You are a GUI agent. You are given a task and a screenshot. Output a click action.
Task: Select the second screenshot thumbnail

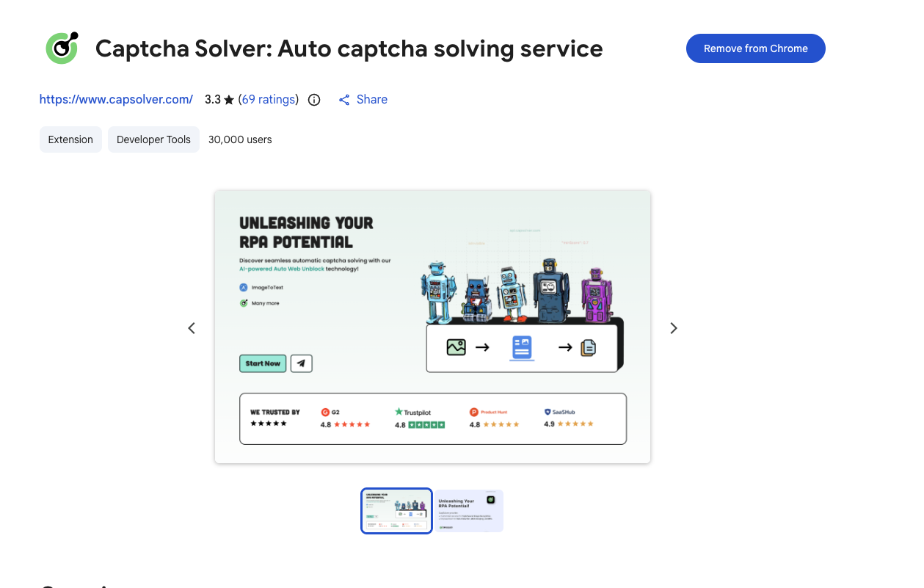(x=468, y=511)
